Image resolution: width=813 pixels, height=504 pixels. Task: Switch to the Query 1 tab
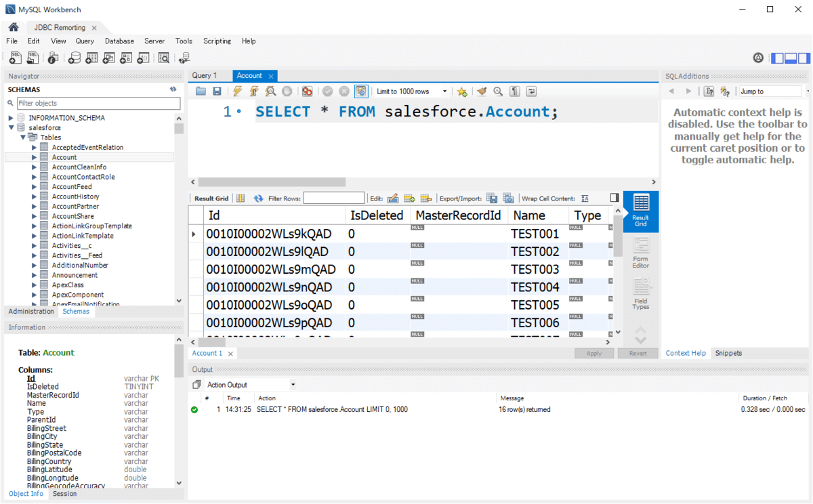coord(205,76)
